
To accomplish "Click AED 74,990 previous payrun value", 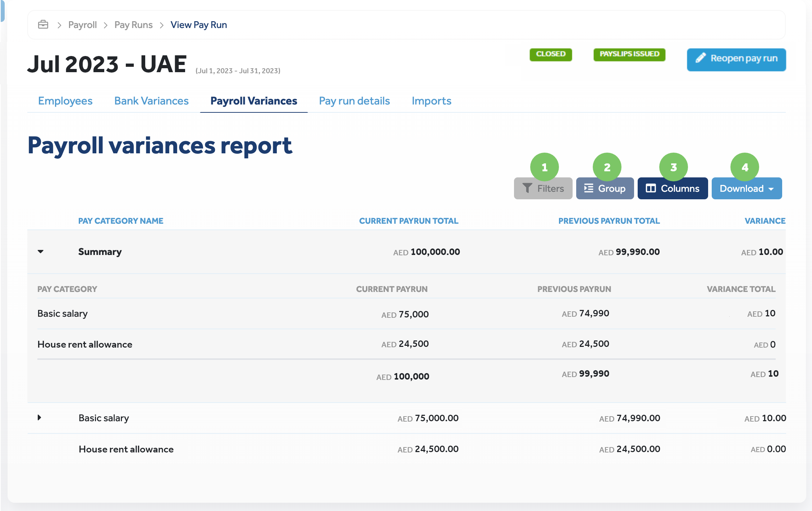I will [585, 313].
